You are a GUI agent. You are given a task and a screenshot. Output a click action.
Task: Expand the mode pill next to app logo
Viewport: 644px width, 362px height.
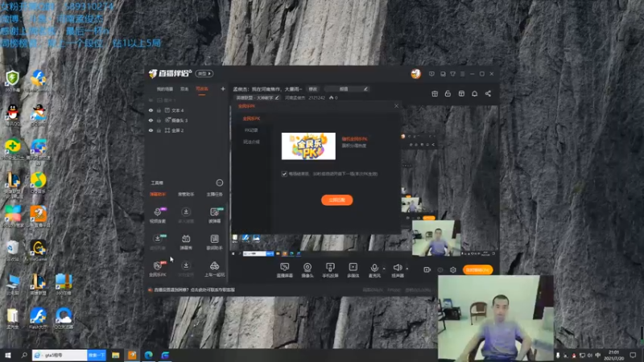pos(204,73)
